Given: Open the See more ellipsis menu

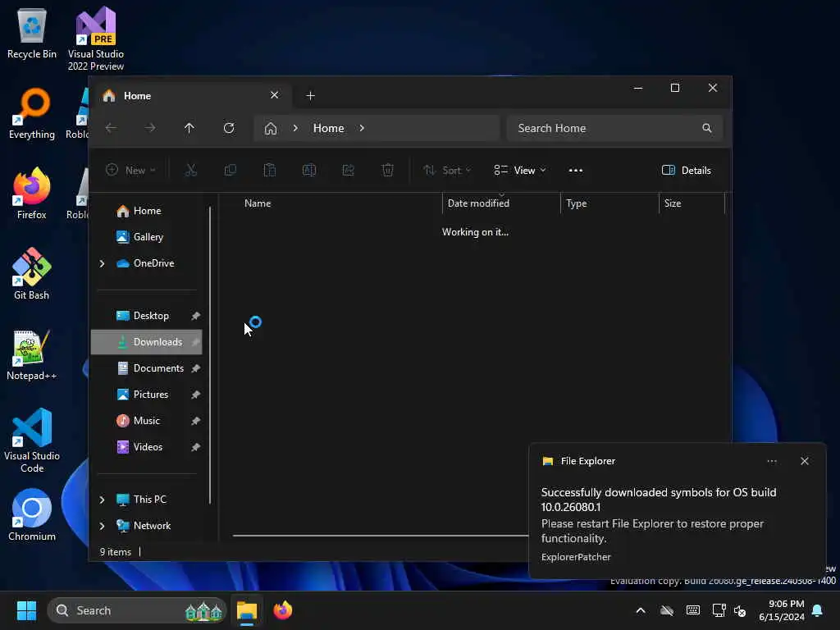Looking at the screenshot, I should tap(575, 171).
